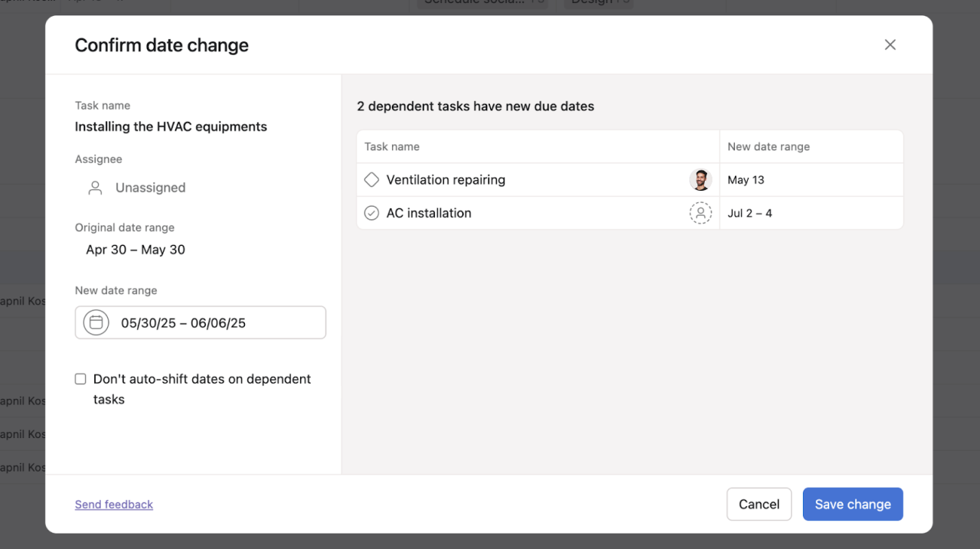Click the Task name column header
The image size is (980, 549).
392,146
